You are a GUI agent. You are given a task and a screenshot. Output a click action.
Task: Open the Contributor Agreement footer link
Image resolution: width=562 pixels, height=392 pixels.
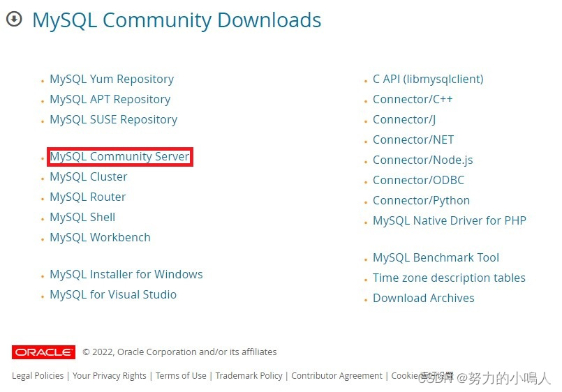tap(337, 375)
